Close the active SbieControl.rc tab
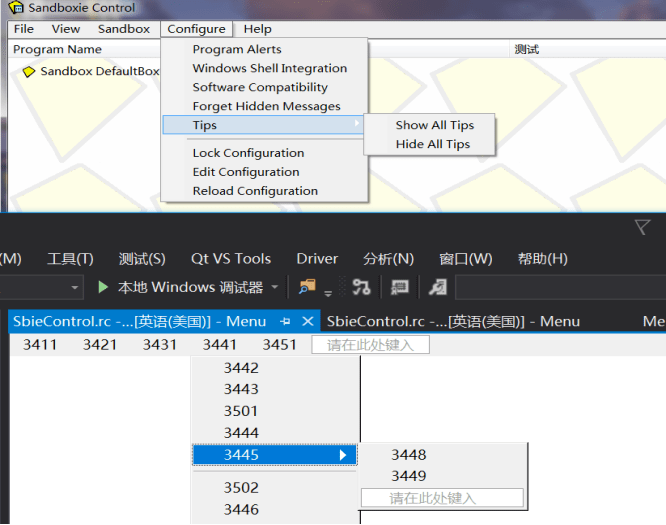The width and height of the screenshot is (666, 525). (x=308, y=322)
